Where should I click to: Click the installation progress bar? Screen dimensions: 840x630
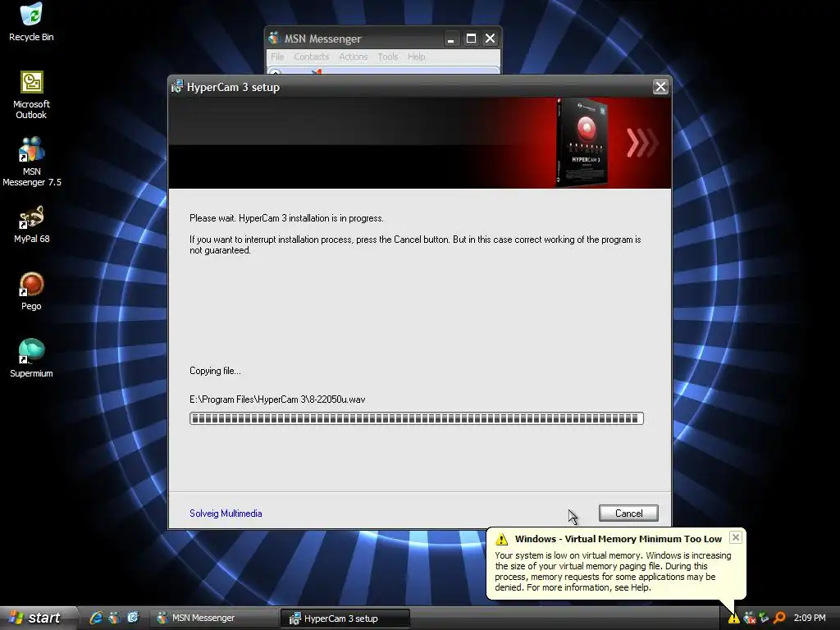[x=416, y=418]
